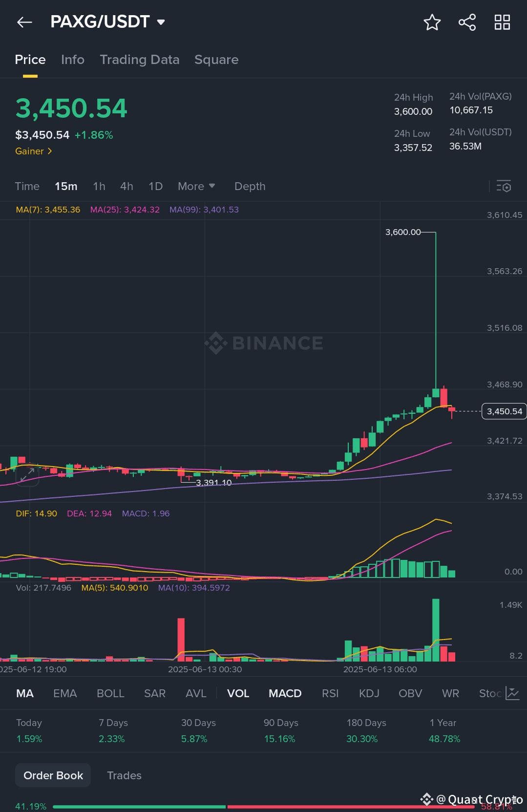This screenshot has height=812, width=527.
Task: Tap the current price label 3,450.54 on axis
Action: 504,411
